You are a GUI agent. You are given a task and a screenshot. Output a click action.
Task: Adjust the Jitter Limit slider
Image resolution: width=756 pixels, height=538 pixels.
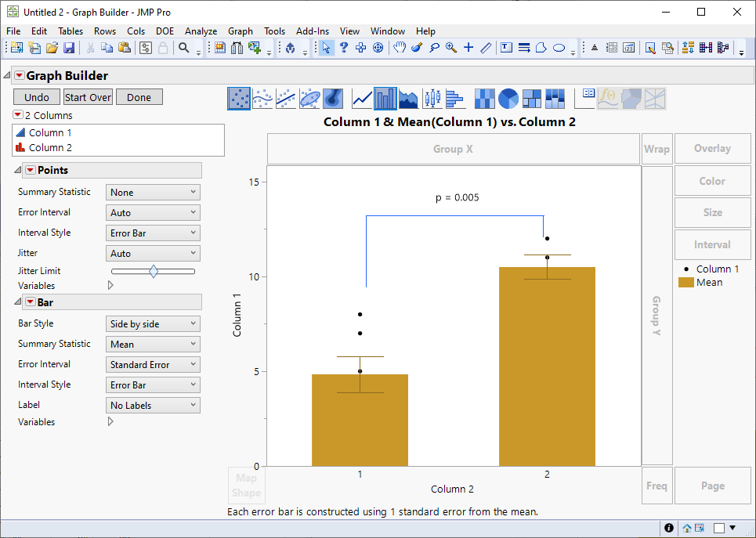point(154,271)
